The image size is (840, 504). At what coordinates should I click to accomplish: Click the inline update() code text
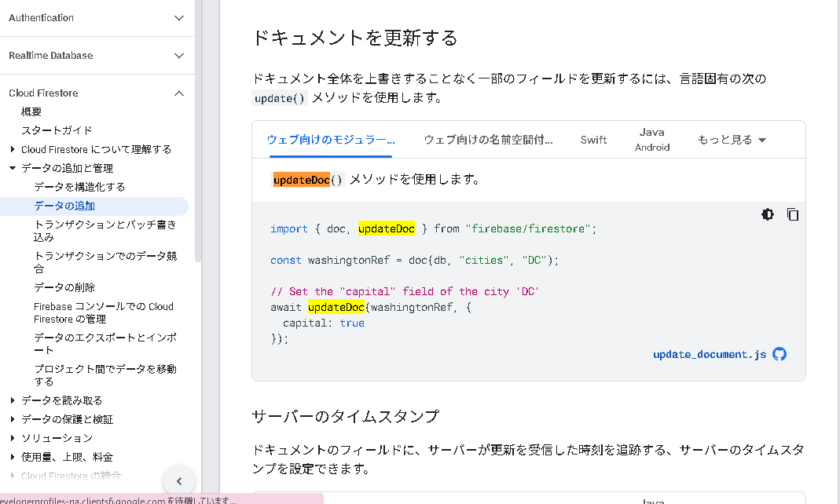coord(279,98)
